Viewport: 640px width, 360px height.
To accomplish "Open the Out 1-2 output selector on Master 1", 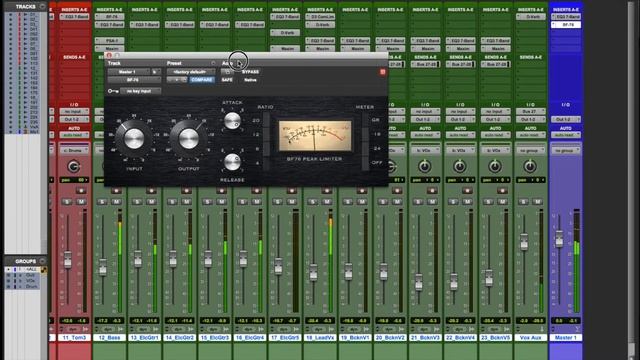I will [x=566, y=120].
